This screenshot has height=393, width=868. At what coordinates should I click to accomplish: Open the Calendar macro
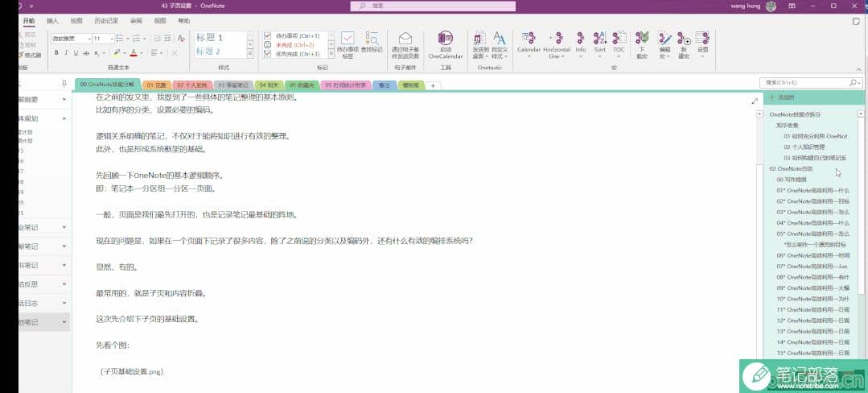[529, 44]
